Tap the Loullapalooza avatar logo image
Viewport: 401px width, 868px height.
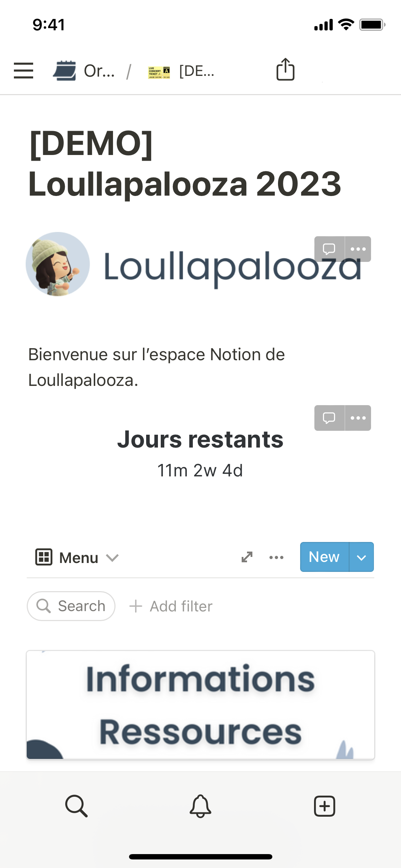click(x=58, y=264)
